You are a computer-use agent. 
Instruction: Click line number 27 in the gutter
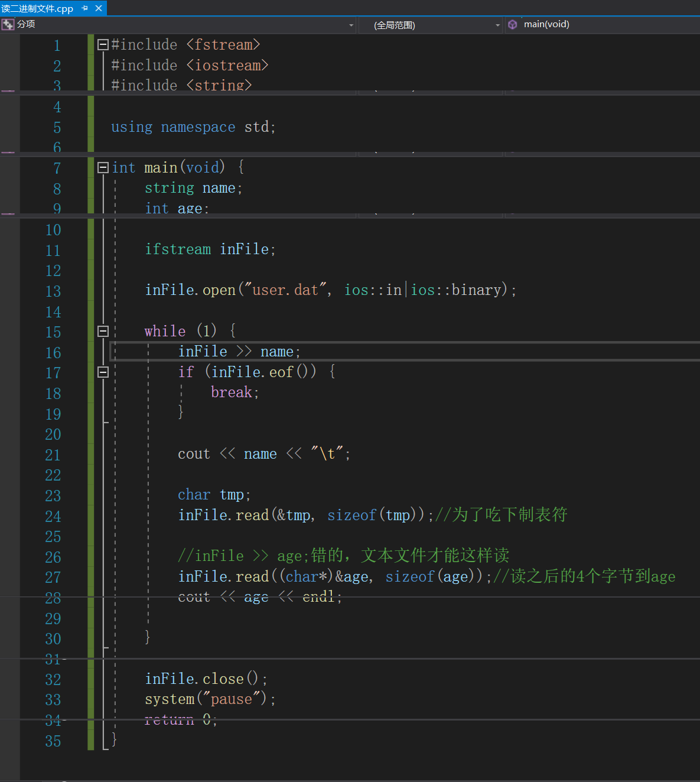point(53,577)
